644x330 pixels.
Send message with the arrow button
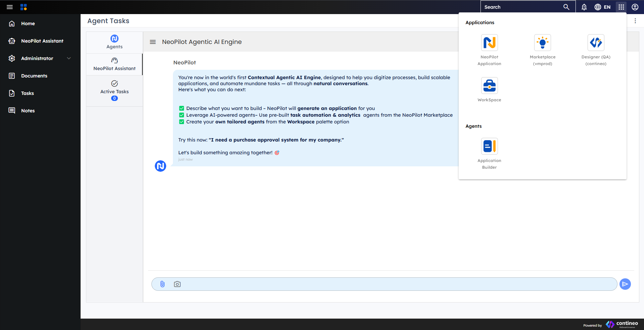point(625,284)
